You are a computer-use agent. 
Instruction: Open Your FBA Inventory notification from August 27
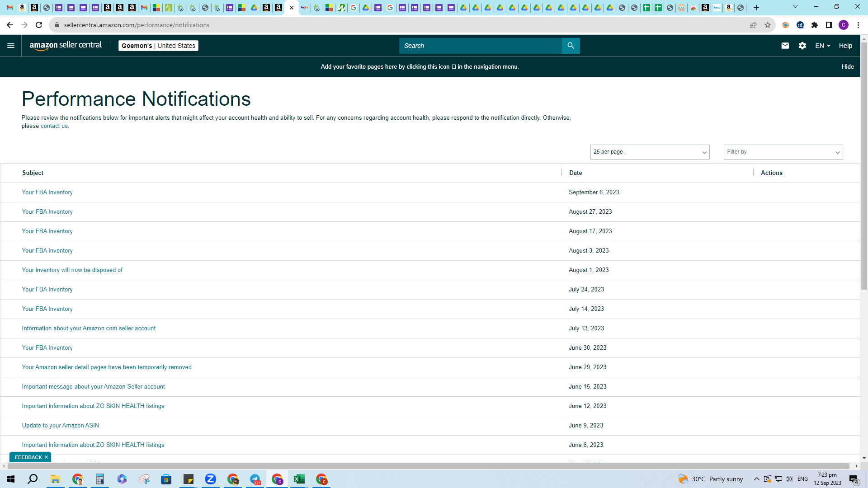click(47, 211)
